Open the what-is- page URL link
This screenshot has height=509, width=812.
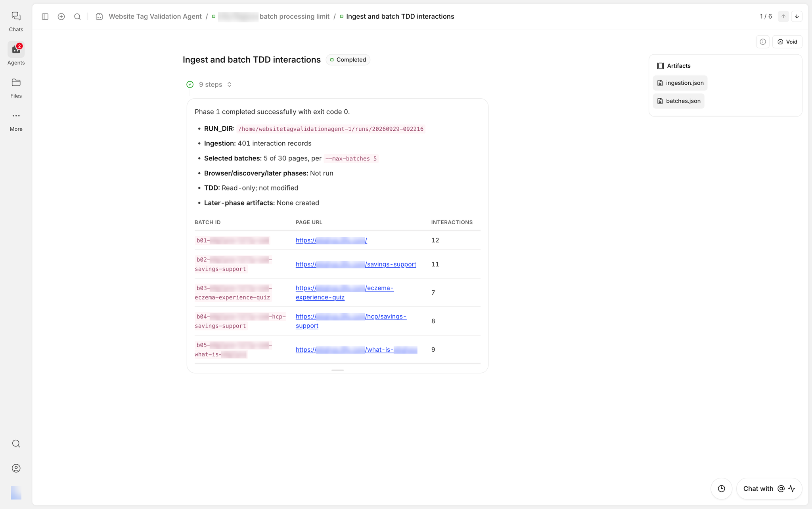[356, 350]
